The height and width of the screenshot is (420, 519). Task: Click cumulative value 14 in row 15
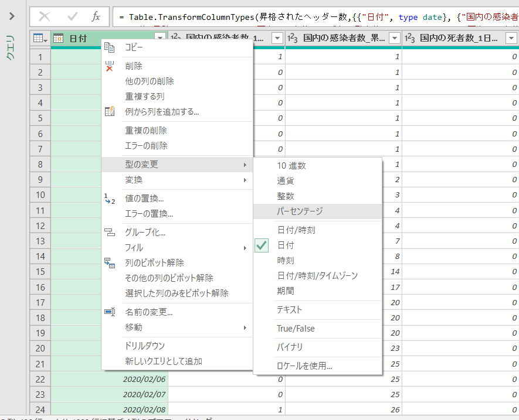(x=395, y=272)
